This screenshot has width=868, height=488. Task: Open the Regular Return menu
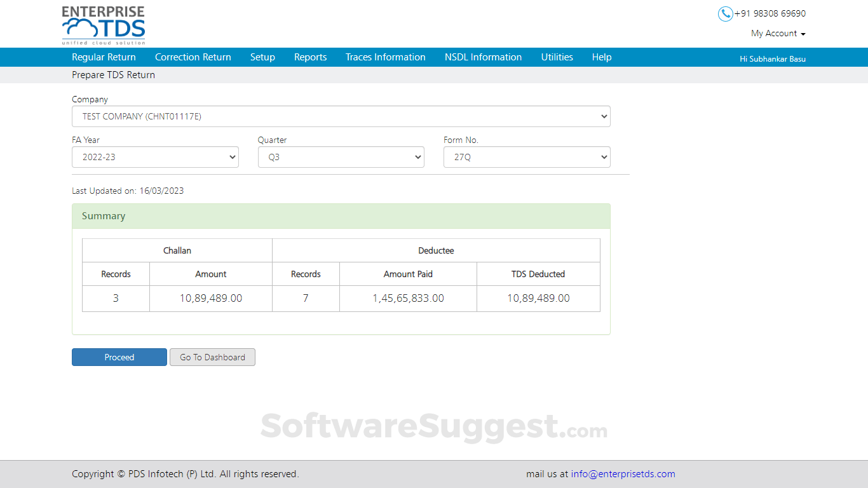(104, 57)
